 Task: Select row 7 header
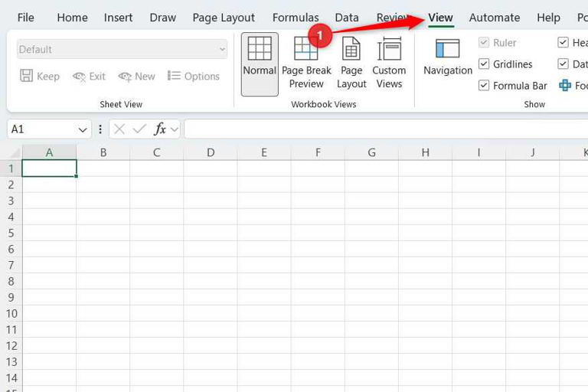click(x=11, y=265)
